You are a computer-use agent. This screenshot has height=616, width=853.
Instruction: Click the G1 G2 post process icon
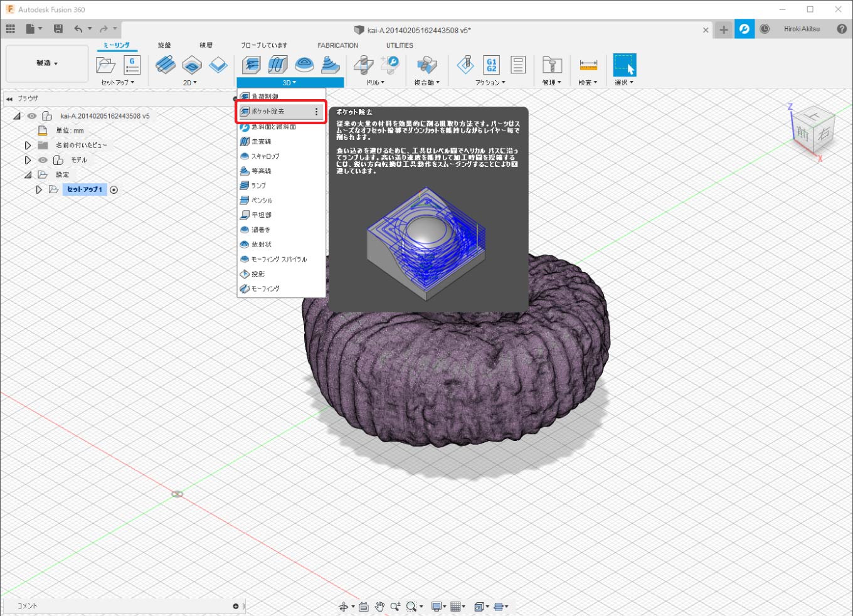coord(491,65)
